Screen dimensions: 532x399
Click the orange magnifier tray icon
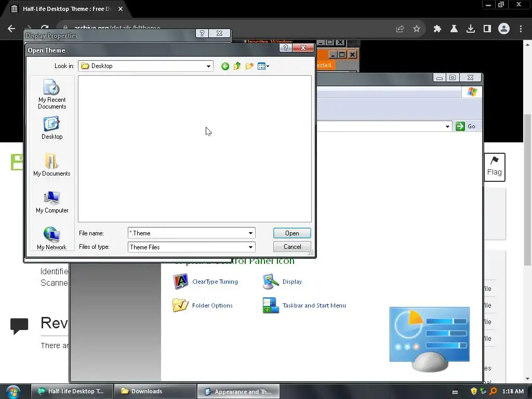point(493,391)
